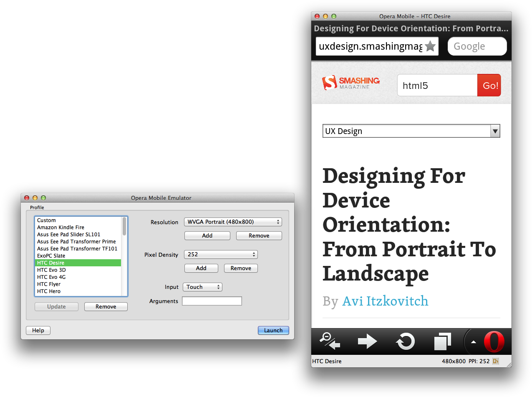Select the highlighted HTC Desire profile
Screen dimensions: 532x397
coord(78,263)
